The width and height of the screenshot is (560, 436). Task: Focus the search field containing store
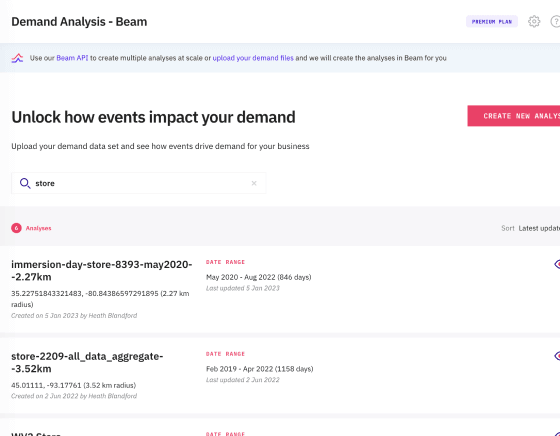click(x=139, y=183)
